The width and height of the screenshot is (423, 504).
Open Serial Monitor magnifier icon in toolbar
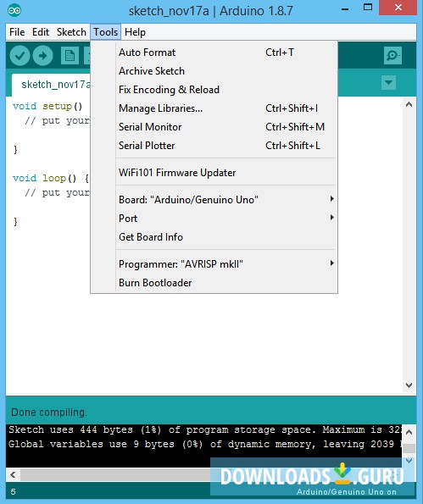(392, 56)
